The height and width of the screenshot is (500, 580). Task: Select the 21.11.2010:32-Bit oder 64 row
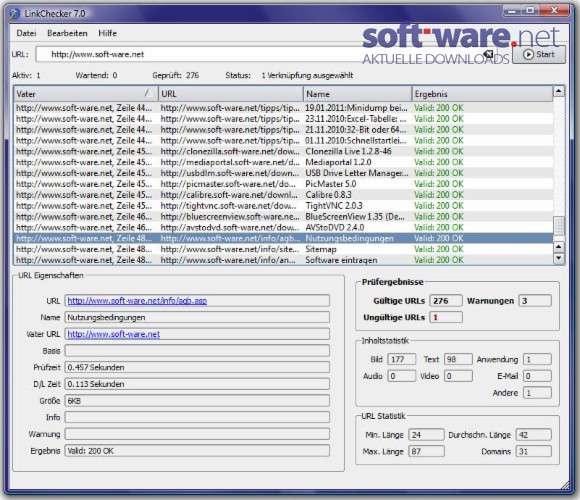click(x=284, y=129)
